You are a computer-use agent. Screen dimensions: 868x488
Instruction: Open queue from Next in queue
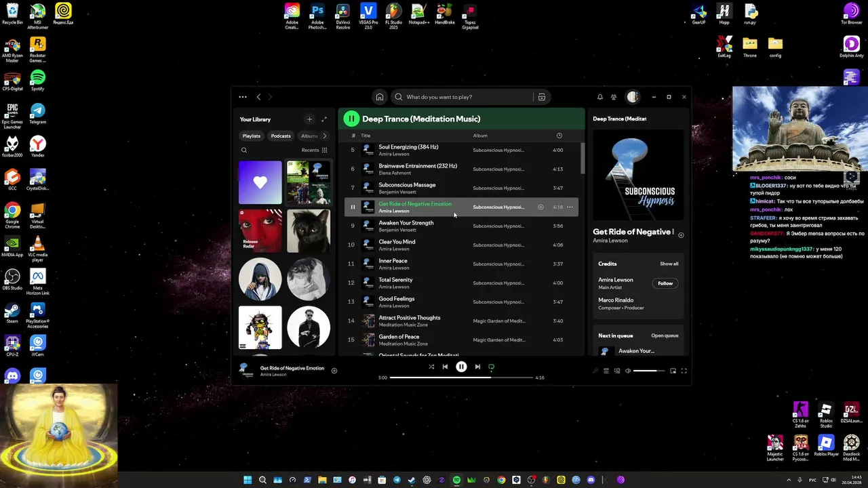665,335
